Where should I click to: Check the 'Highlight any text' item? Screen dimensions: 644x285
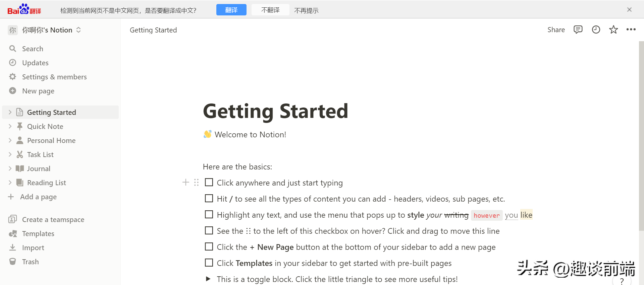209,214
